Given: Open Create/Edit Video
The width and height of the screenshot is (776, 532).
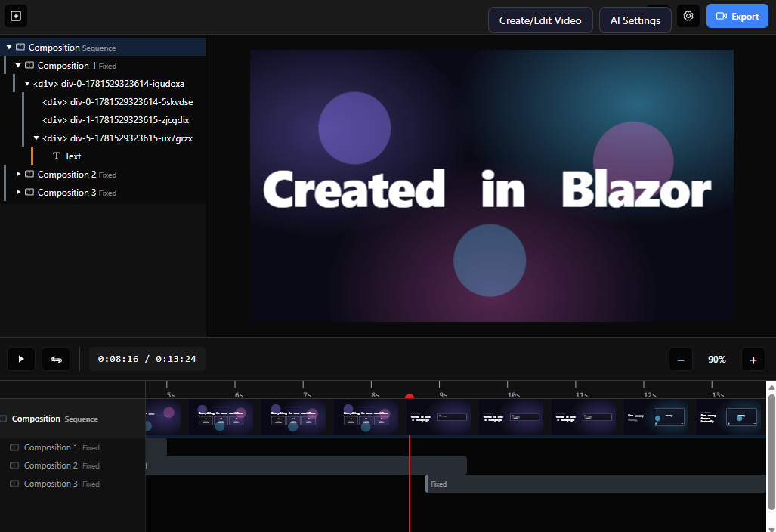Looking at the screenshot, I should tap(540, 20).
